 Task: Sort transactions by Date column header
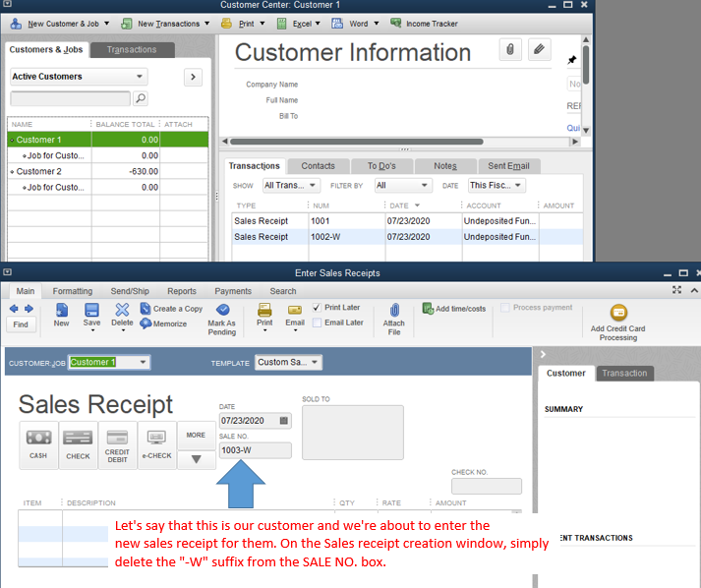point(405,206)
